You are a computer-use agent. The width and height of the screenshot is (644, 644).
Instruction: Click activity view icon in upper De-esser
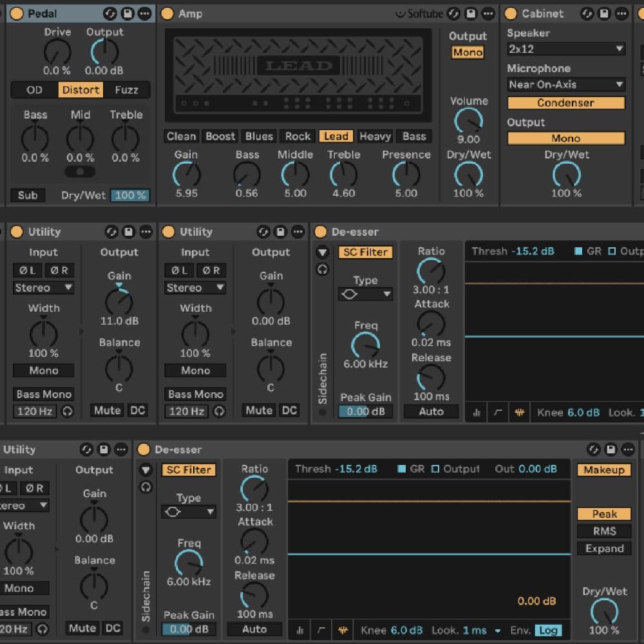click(x=520, y=412)
